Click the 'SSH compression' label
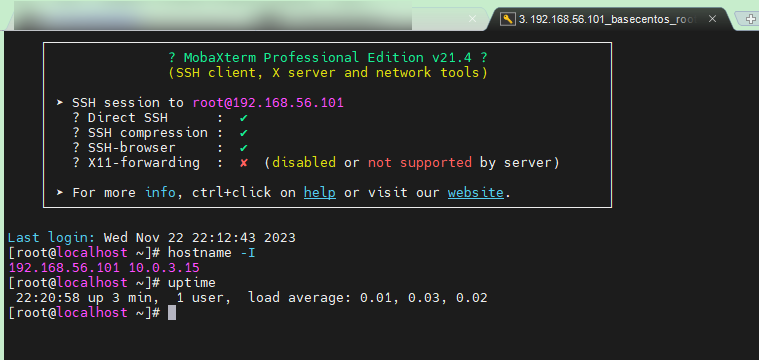759x360 pixels. [148, 133]
